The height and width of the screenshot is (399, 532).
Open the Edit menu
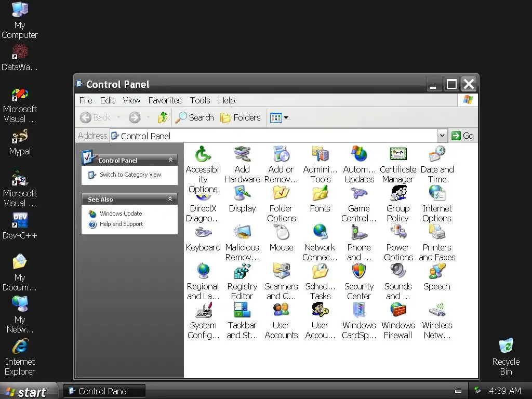click(x=107, y=100)
